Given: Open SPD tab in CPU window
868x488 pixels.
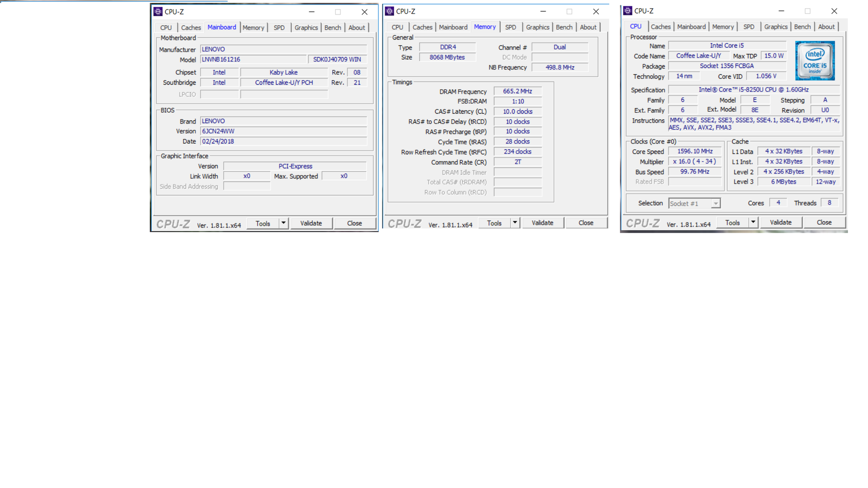Looking at the screenshot, I should 749,27.
